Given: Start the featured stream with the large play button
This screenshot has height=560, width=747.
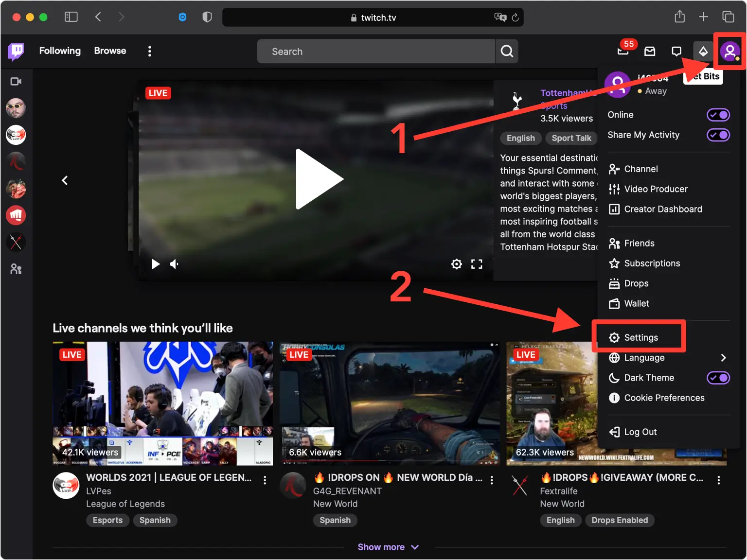Looking at the screenshot, I should pos(319,179).
